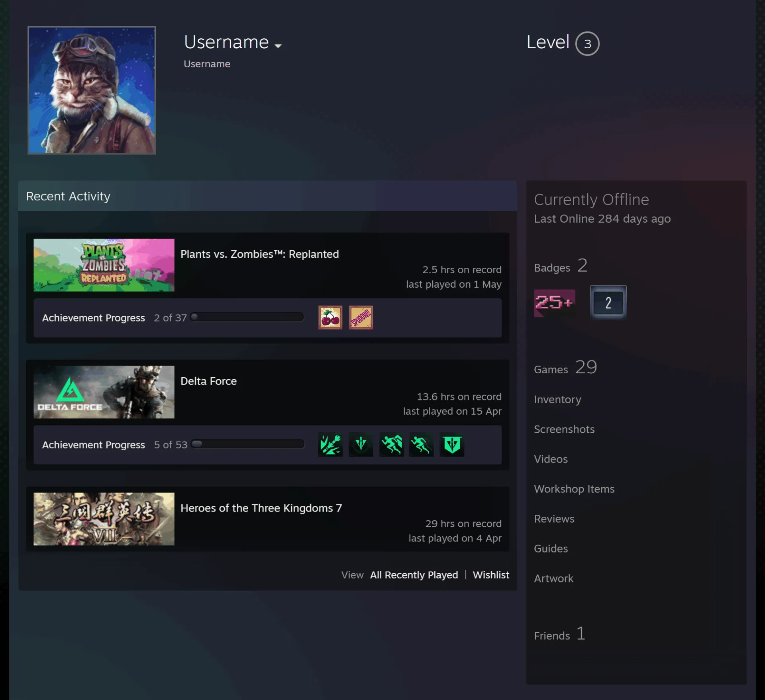765x700 pixels.
Task: Click 'last played on 1 May' text
Action: pyautogui.click(x=454, y=284)
